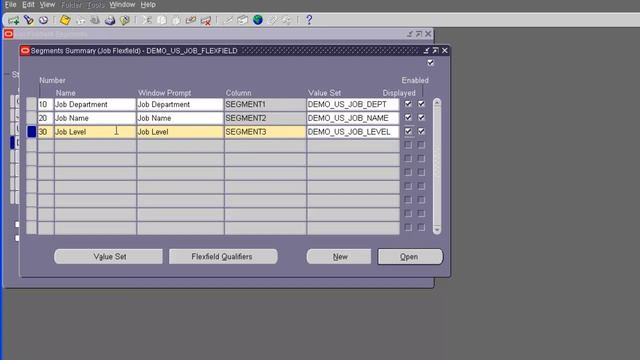
Task: Click the Open button
Action: (410, 256)
